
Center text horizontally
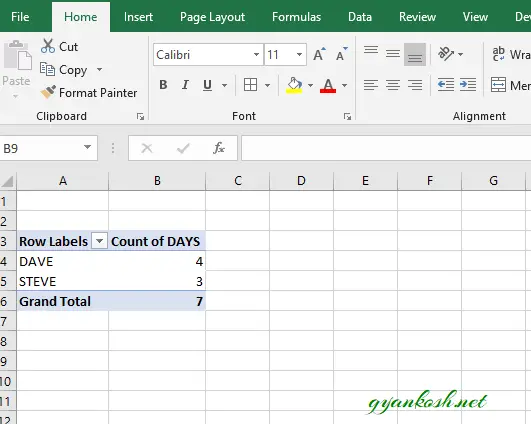click(x=393, y=85)
